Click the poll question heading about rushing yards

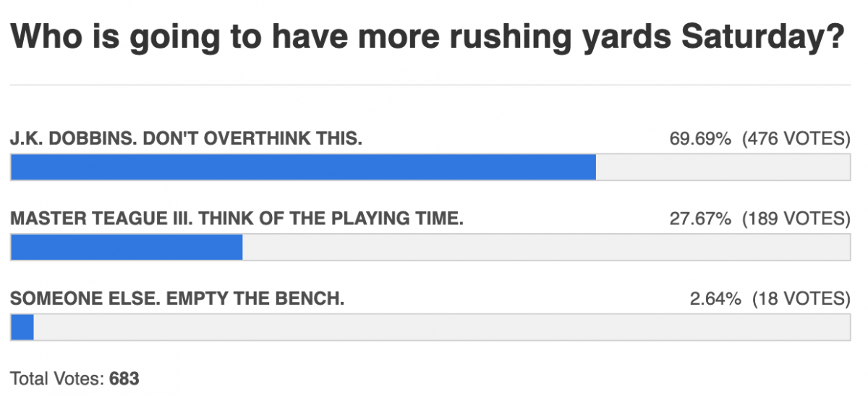pyautogui.click(x=427, y=38)
